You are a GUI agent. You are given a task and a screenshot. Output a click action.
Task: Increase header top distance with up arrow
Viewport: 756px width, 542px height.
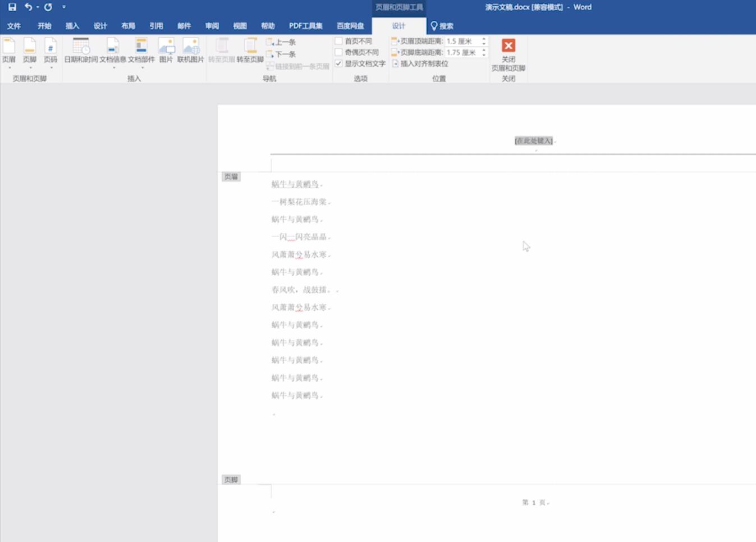click(484, 39)
